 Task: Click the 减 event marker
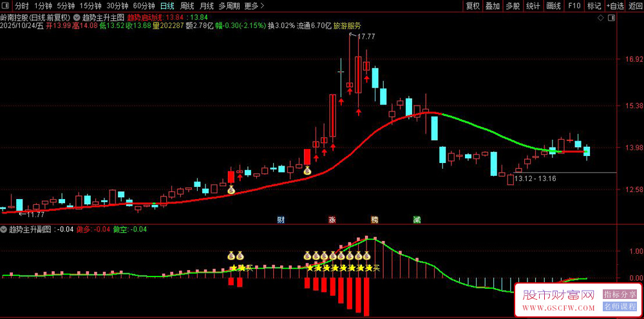pyautogui.click(x=417, y=220)
